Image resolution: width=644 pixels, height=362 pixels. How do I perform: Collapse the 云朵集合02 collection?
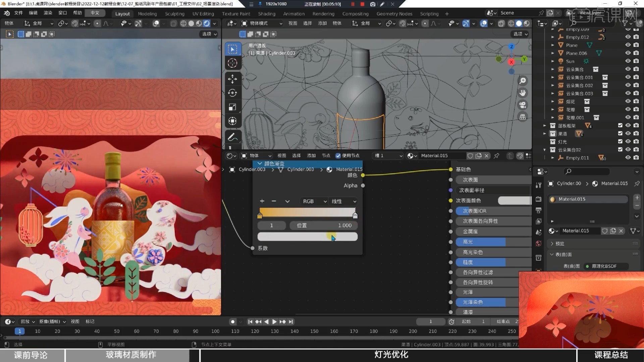point(545,150)
